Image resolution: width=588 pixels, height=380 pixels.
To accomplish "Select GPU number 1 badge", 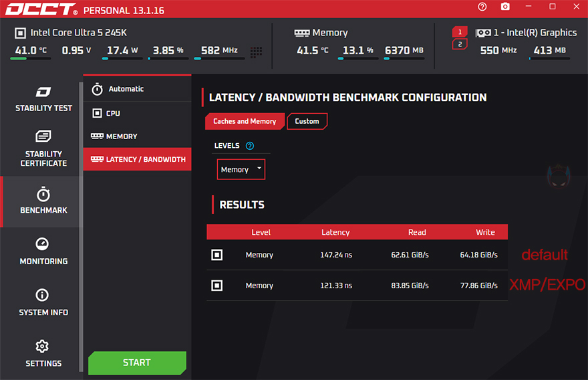I will point(460,32).
